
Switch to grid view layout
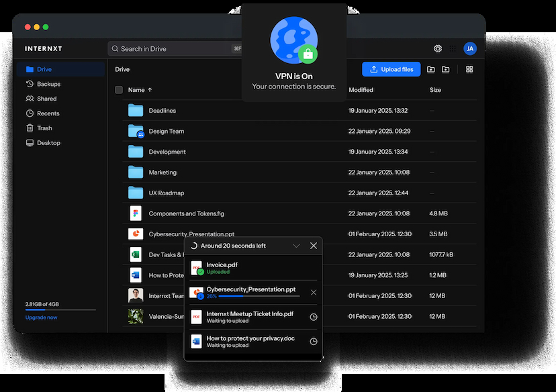(x=469, y=69)
